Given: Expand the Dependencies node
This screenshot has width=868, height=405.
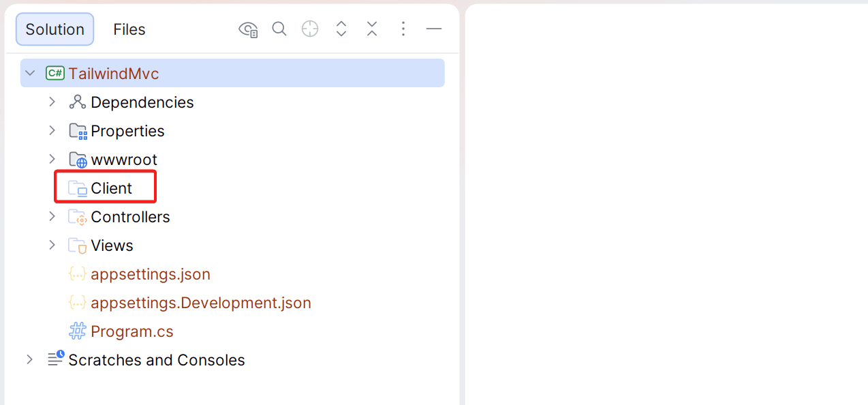Looking at the screenshot, I should tap(52, 102).
